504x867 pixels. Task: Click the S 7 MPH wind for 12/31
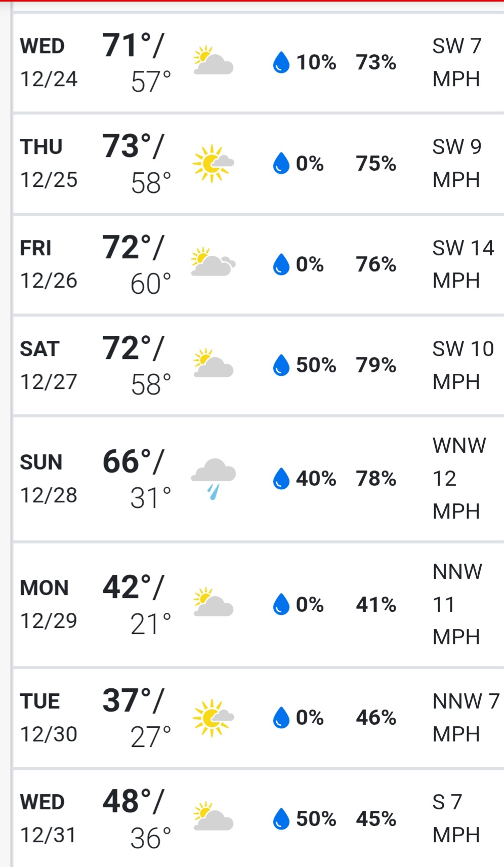tap(455, 818)
